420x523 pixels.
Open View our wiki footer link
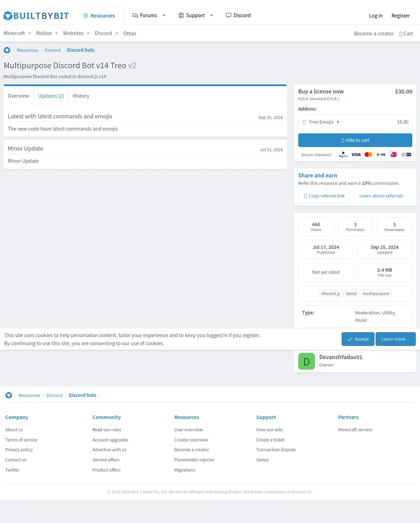[x=269, y=430]
